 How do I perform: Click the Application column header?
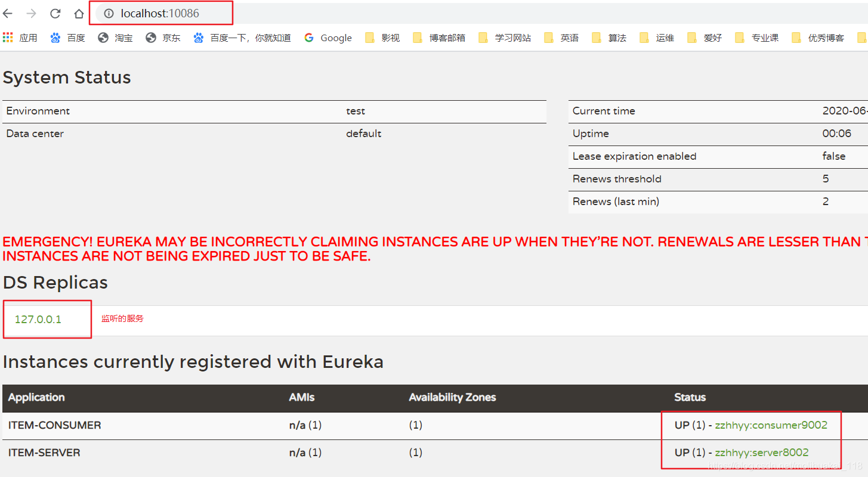click(x=36, y=397)
